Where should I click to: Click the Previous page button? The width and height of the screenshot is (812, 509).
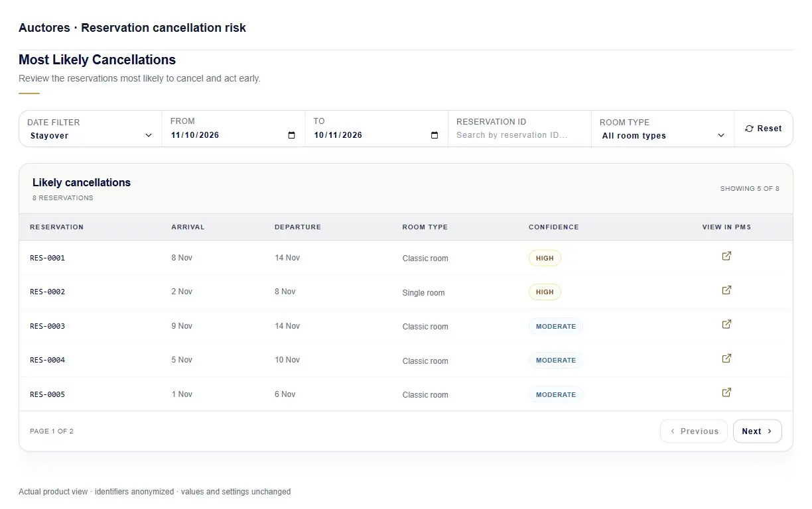tap(694, 431)
